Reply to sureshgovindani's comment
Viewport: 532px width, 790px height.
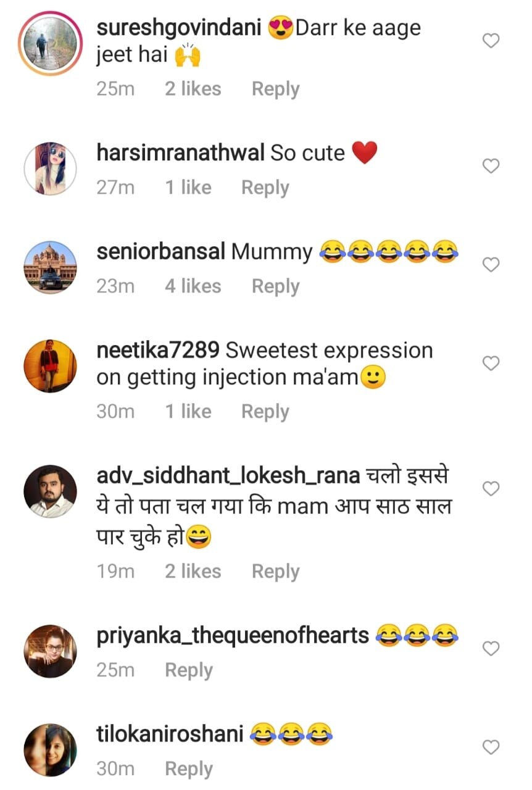[x=275, y=89]
